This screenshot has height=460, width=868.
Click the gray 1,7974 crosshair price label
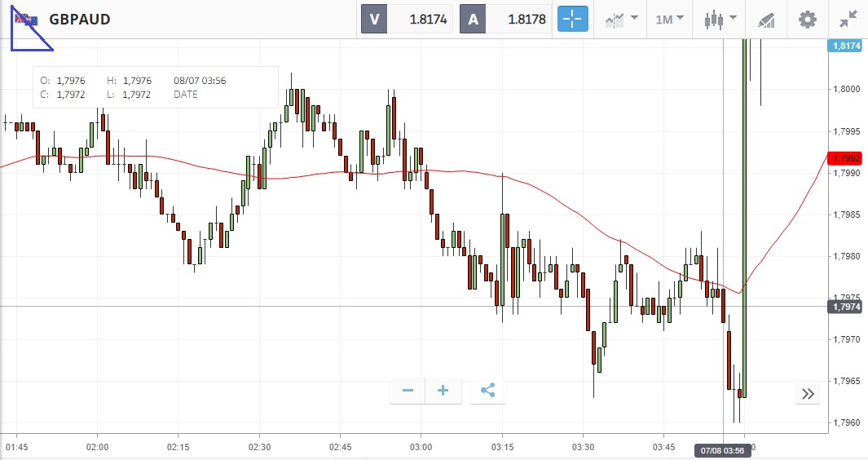click(846, 307)
